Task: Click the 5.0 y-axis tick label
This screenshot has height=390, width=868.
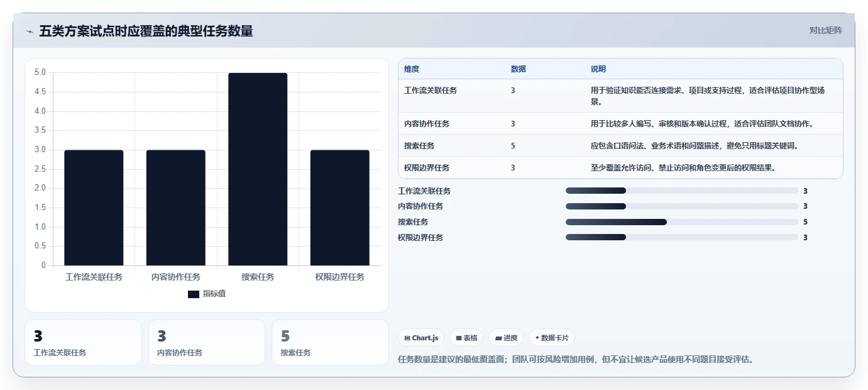Action: pos(40,72)
